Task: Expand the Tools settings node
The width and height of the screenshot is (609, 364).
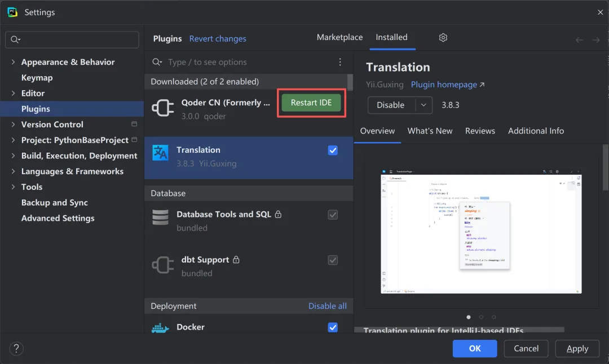Action: [x=13, y=187]
